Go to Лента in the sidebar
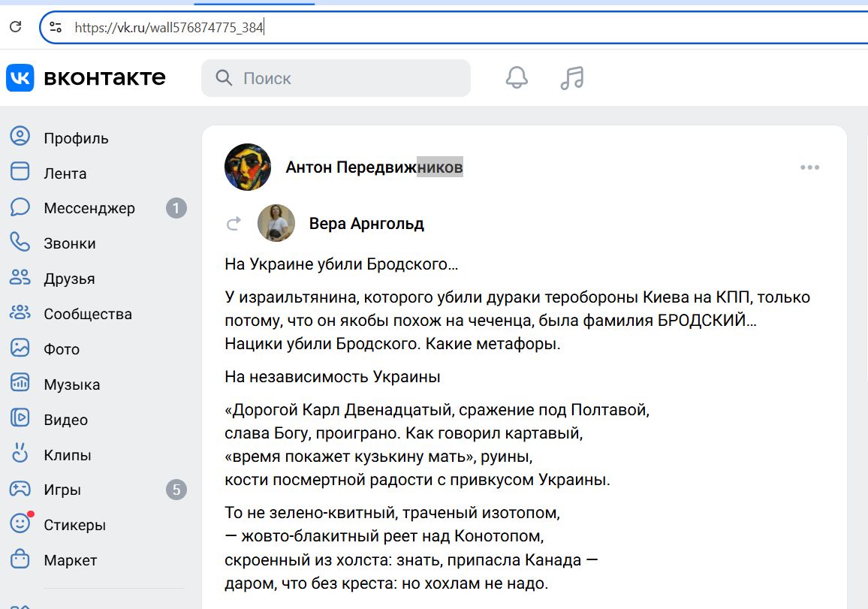 pos(65,174)
